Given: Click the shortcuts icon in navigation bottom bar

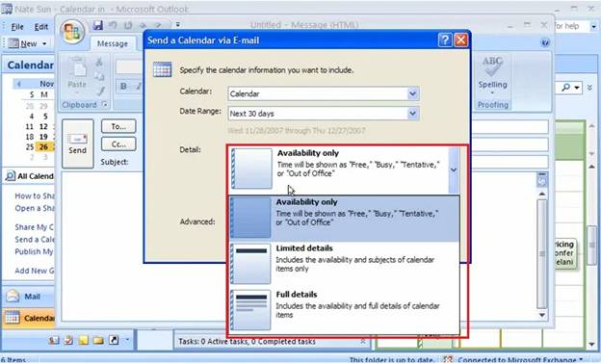Looking at the screenshot, I should 113,340.
